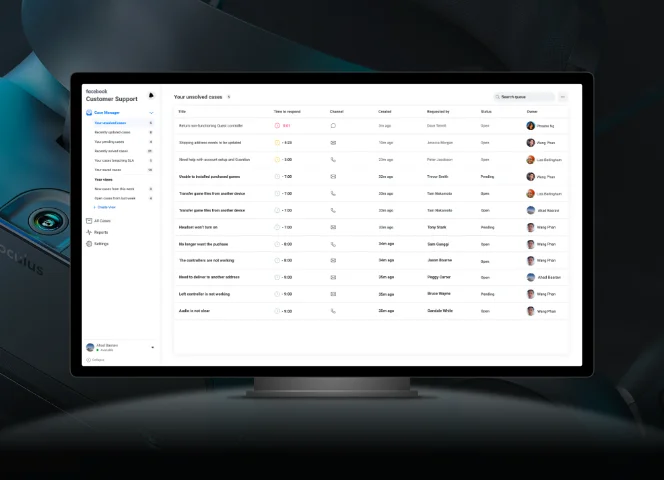Select Your pending cases view
Image resolution: width=664 pixels, height=480 pixels.
coord(108,142)
